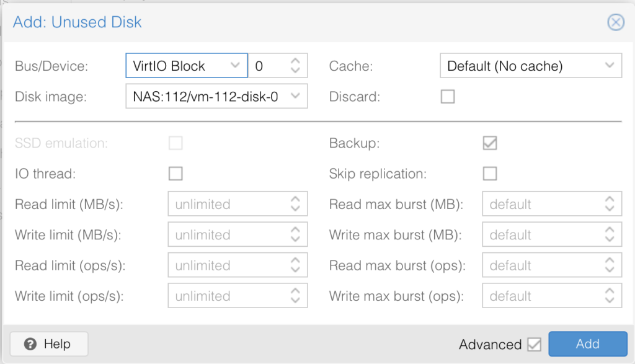Open the Bus/Device type dropdown
Screen dimensions: 635x364
[x=236, y=65]
